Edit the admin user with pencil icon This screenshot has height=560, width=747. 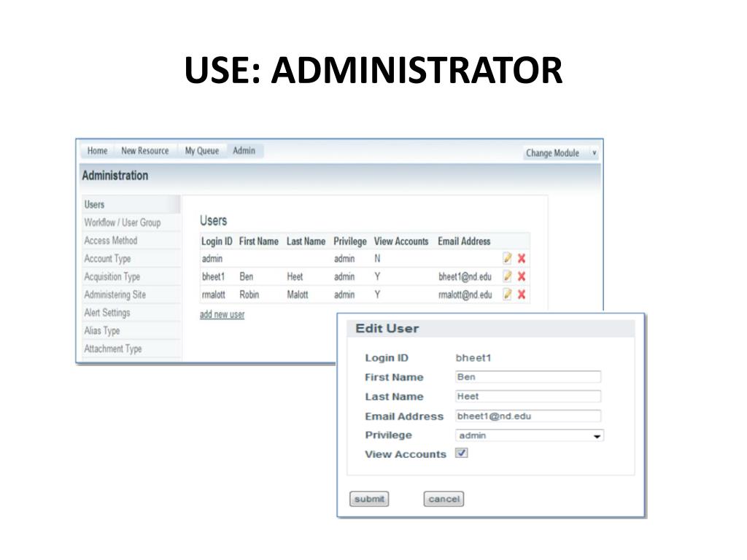point(508,258)
